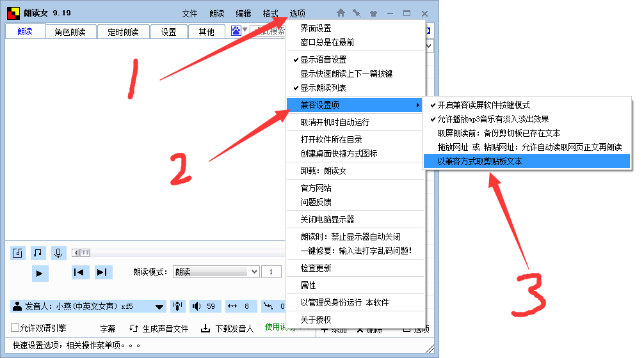Viewport: 644px width, 358px height.
Task: Open the 选项 menu
Action: tap(298, 13)
